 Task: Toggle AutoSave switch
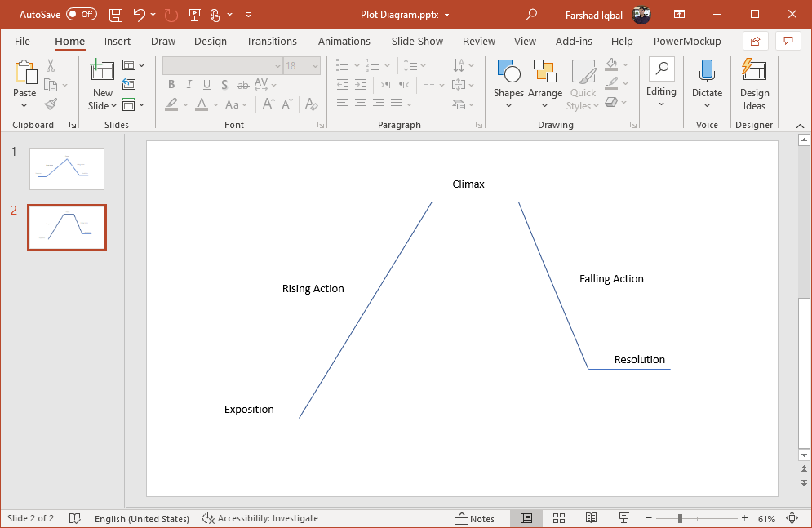81,15
